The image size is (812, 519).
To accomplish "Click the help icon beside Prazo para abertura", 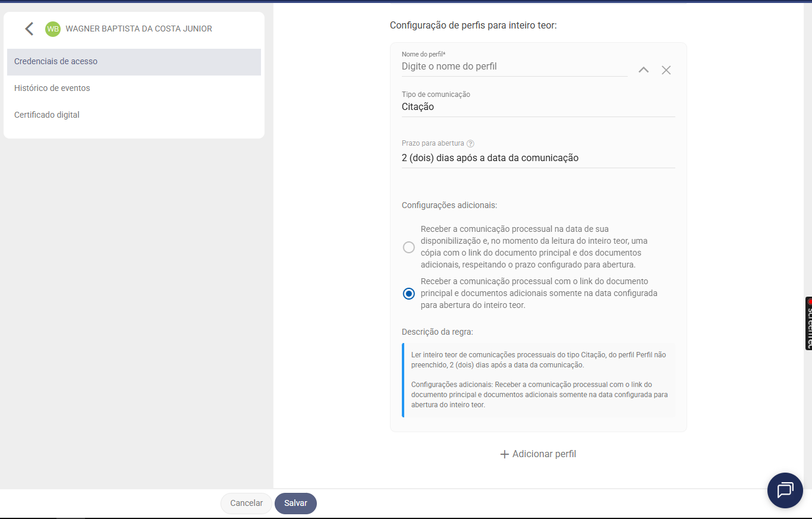I will [470, 143].
